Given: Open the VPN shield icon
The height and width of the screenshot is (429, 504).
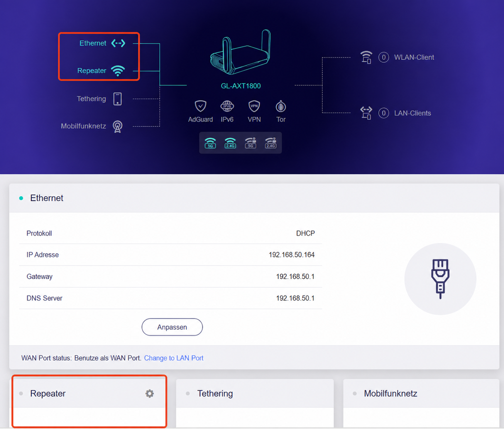Looking at the screenshot, I should pos(254,106).
